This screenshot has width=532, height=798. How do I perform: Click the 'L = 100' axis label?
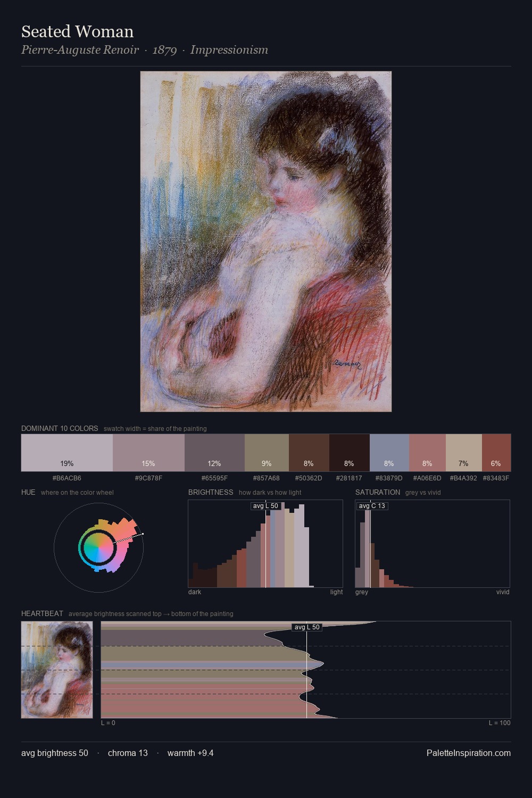tap(500, 723)
